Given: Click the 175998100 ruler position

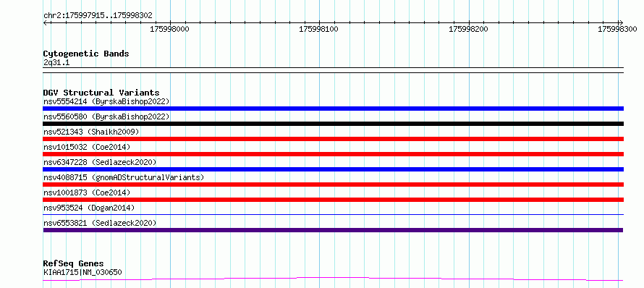Looking at the screenshot, I should [x=319, y=29].
